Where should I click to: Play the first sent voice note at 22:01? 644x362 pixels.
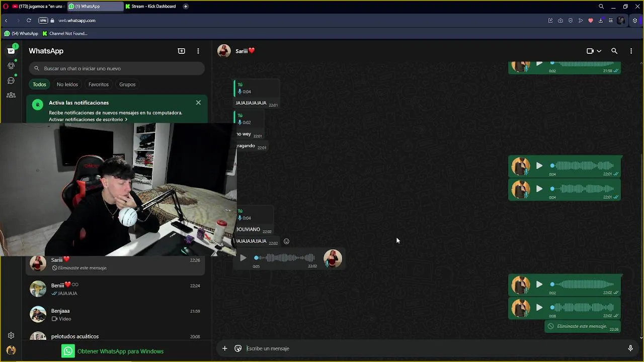pyautogui.click(x=539, y=165)
